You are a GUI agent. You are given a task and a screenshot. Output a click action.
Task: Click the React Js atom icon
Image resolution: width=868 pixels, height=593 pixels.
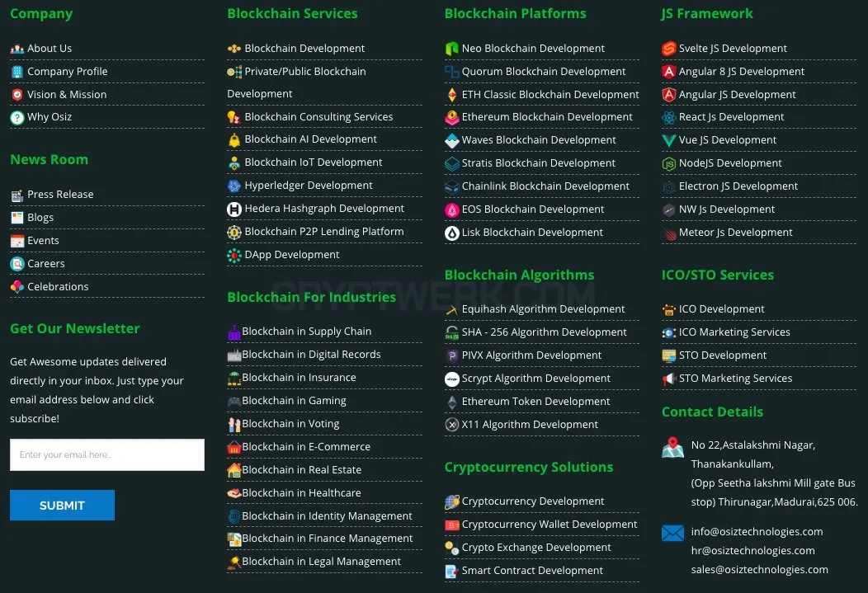(x=668, y=117)
